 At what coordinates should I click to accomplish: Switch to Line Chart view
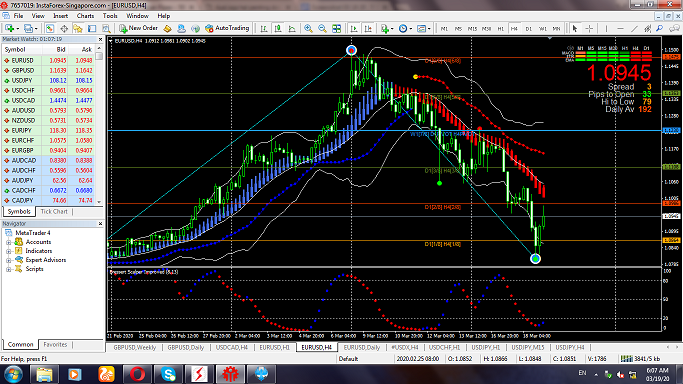pos(292,28)
